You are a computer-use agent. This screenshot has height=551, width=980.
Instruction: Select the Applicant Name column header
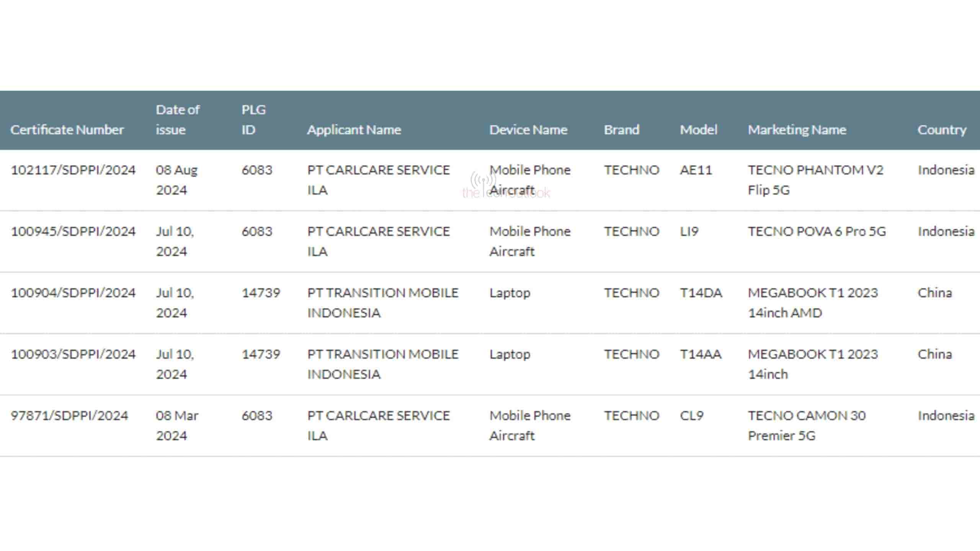coord(354,130)
